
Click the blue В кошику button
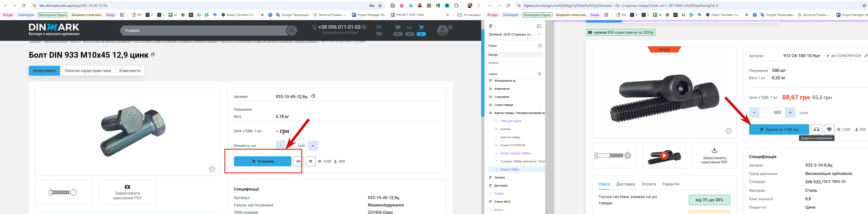click(x=262, y=162)
